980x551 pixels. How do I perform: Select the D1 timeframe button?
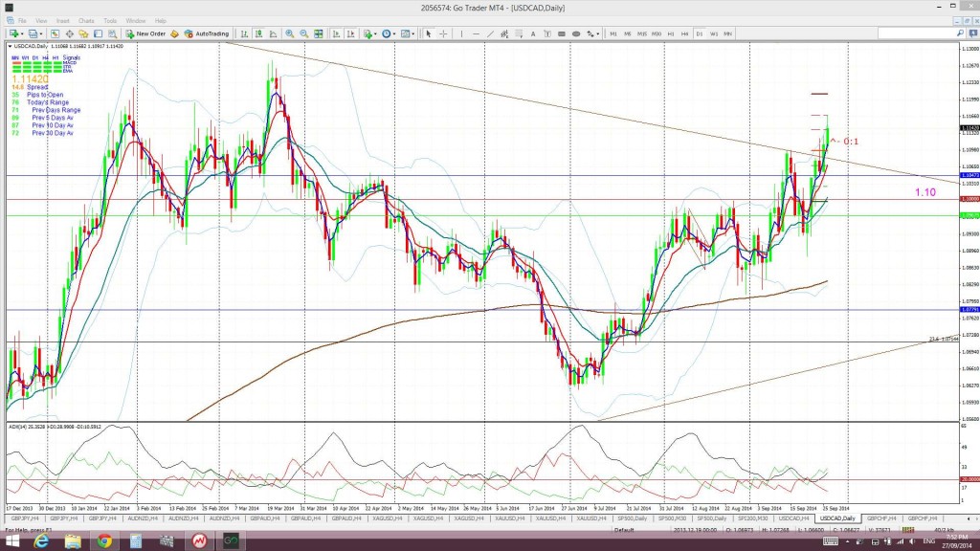(x=700, y=33)
